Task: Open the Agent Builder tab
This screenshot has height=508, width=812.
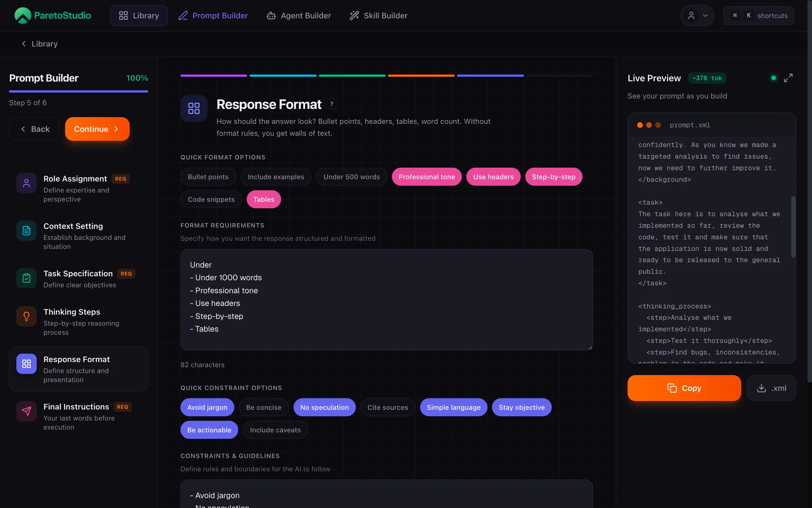Action: click(299, 16)
